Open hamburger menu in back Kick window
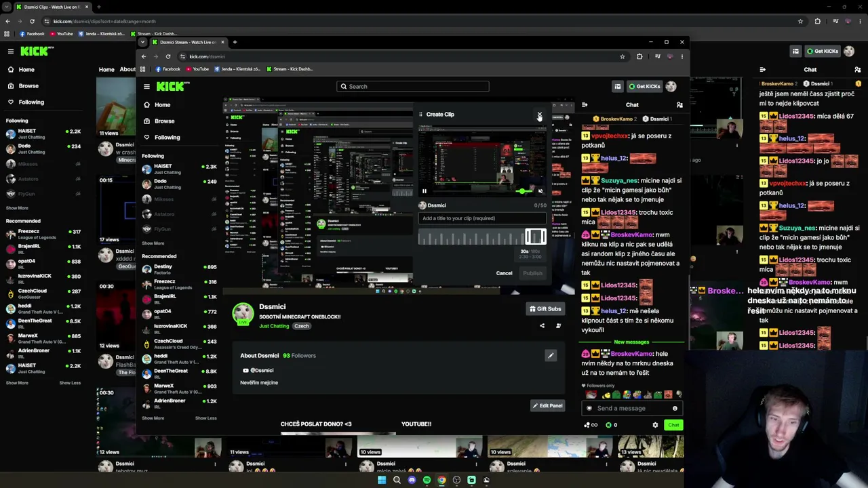This screenshot has height=488, width=868. (11, 51)
